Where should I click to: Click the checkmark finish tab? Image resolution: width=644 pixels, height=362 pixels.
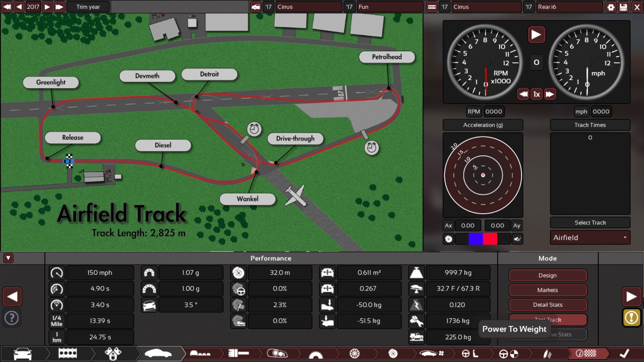(x=624, y=353)
